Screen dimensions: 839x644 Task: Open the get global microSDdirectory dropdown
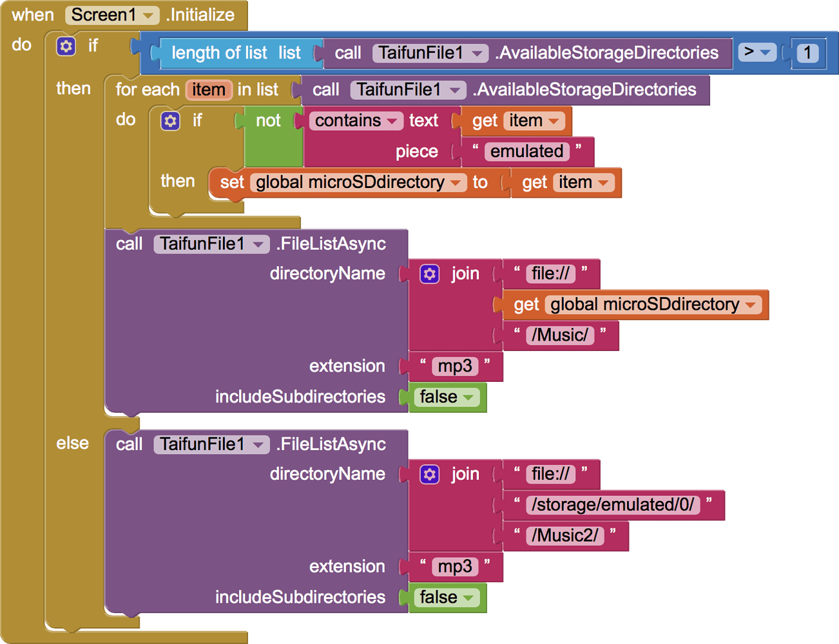(653, 305)
